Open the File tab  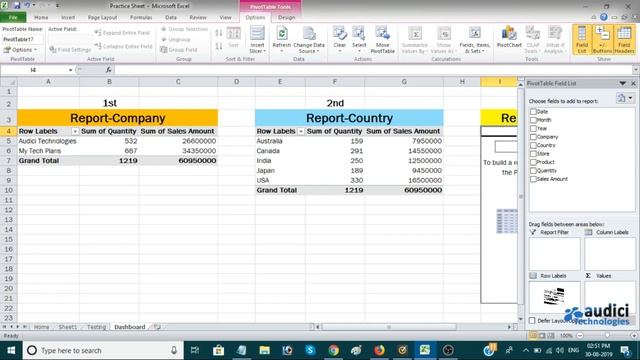point(13,18)
